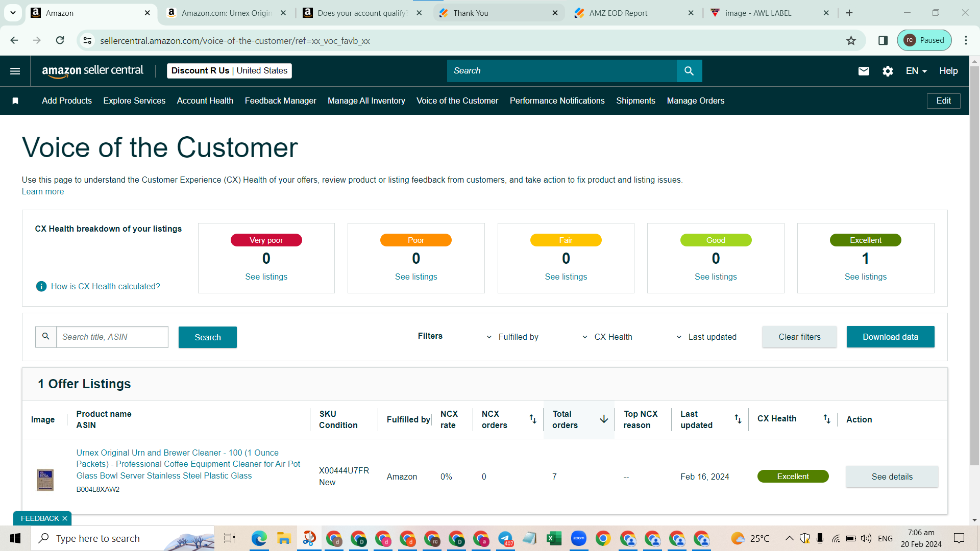The image size is (980, 551).
Task: Launch Microsoft Edge from the taskbar
Action: 259,538
